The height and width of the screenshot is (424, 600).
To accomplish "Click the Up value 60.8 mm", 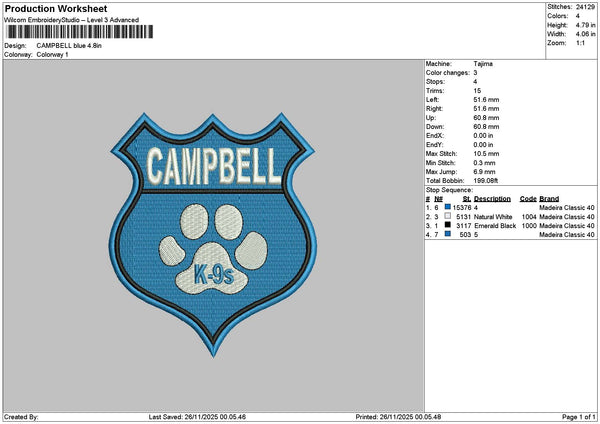I will click(486, 118).
